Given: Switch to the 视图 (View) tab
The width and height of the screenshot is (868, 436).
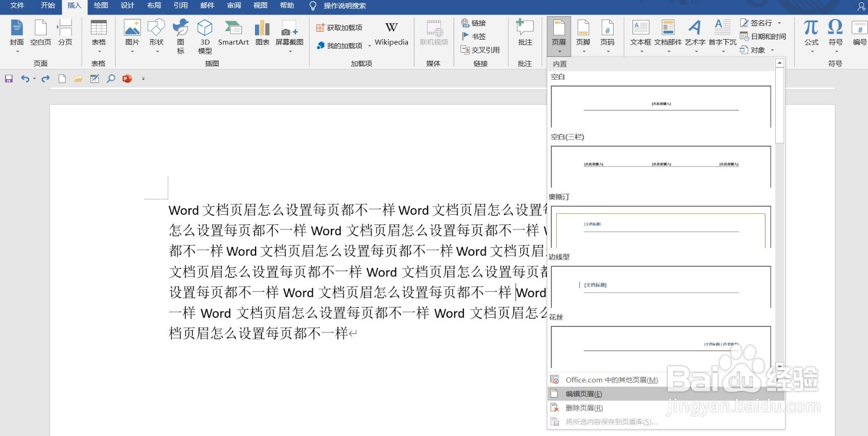Looking at the screenshot, I should point(260,5).
